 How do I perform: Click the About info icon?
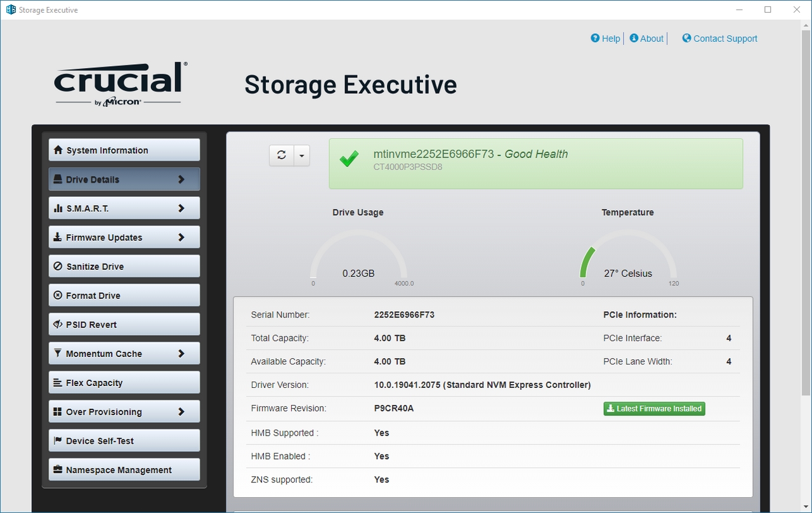(x=634, y=38)
